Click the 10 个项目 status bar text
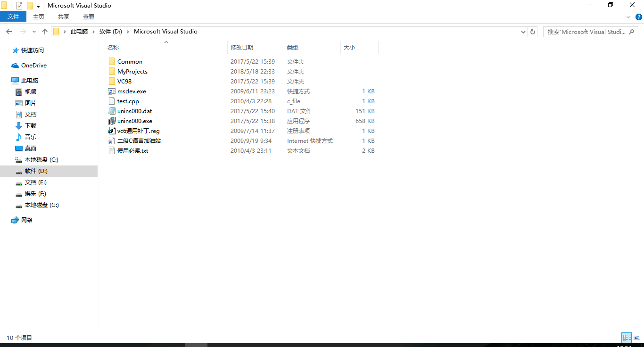The height and width of the screenshot is (347, 644). 19,338
